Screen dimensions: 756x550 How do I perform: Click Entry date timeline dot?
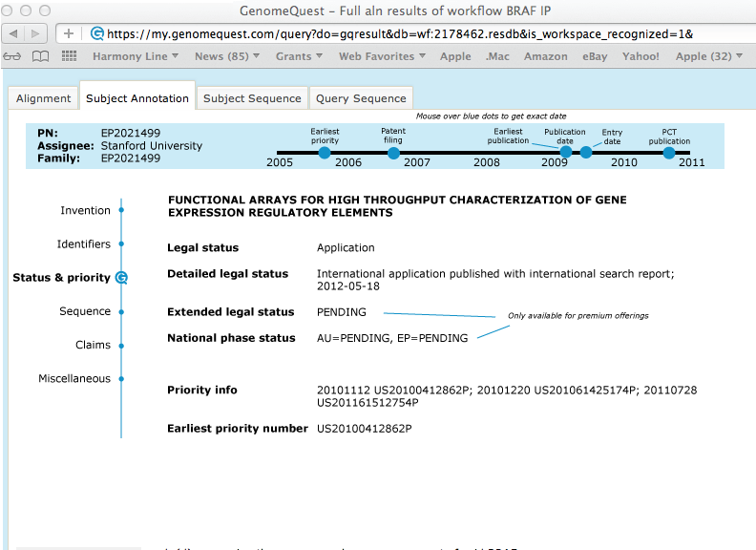[586, 153]
